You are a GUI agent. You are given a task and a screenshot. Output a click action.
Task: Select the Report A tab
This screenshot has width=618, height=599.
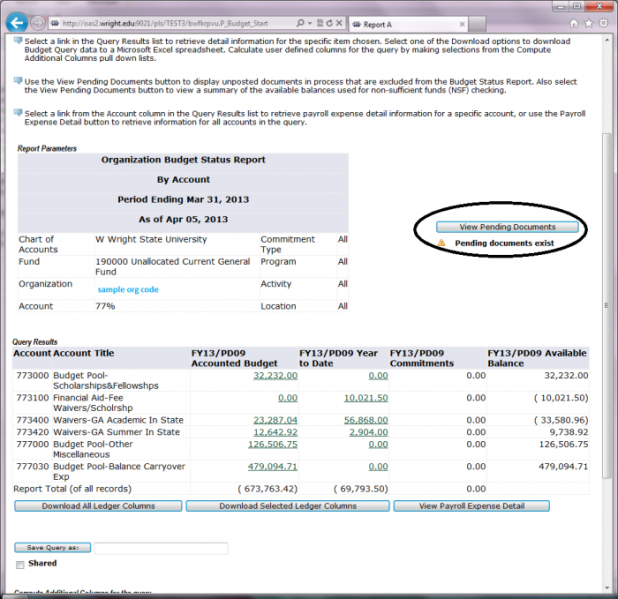[408, 24]
